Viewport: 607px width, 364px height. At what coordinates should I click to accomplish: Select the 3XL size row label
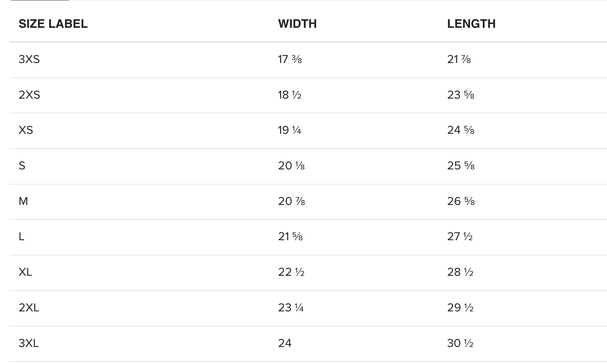pos(29,343)
